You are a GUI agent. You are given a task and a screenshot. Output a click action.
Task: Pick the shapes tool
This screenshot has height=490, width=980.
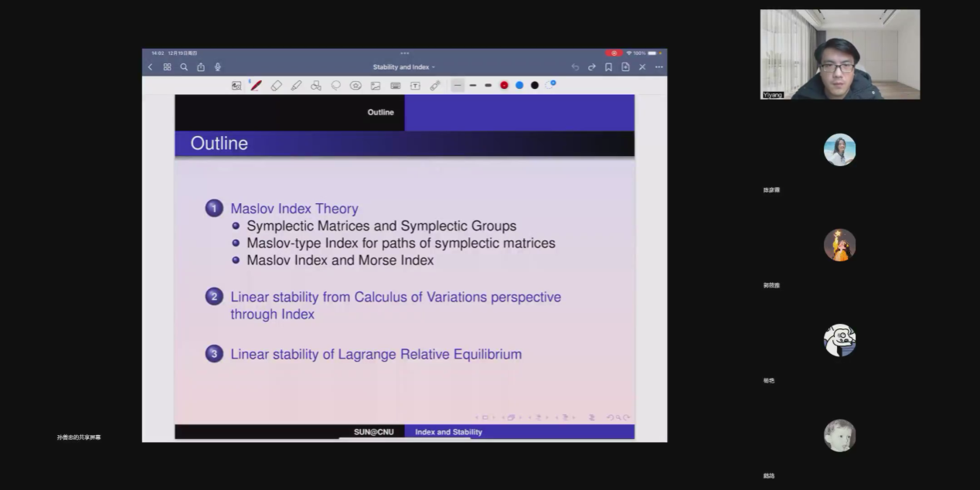pyautogui.click(x=316, y=86)
